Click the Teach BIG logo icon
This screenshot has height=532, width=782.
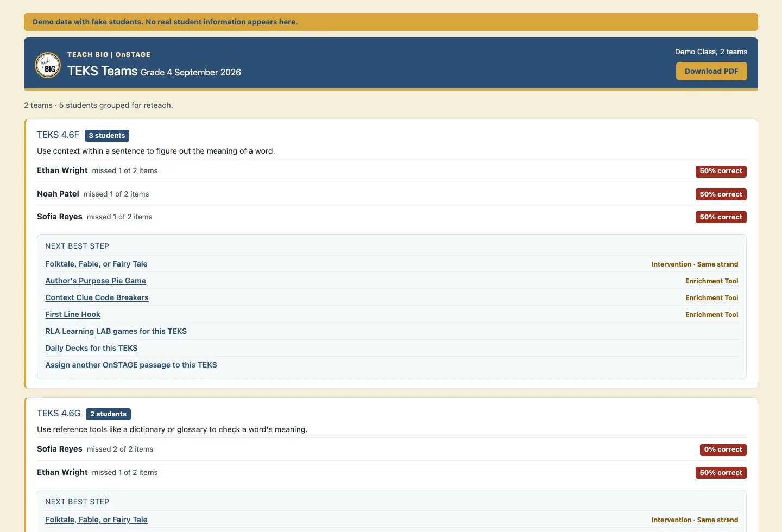tap(48, 65)
